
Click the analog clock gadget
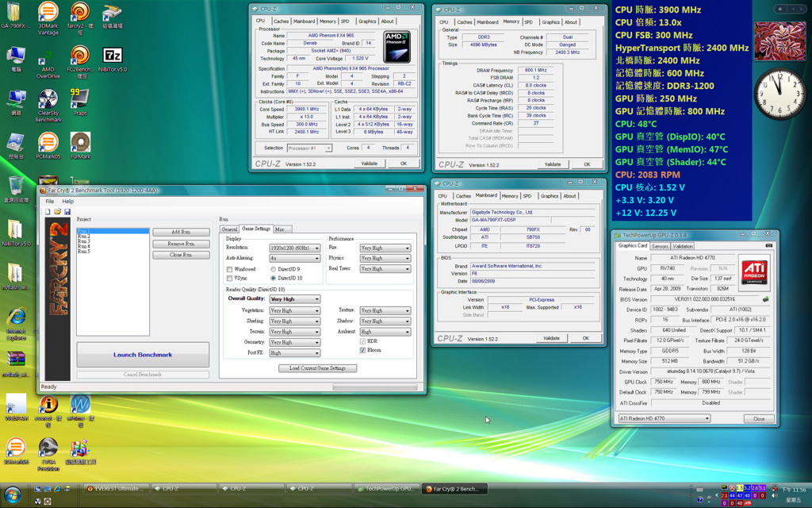[x=779, y=94]
